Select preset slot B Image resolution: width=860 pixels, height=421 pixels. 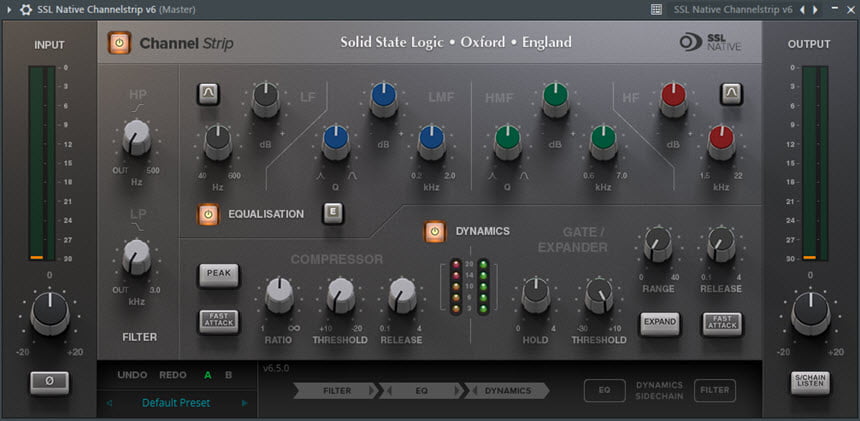[x=228, y=376]
